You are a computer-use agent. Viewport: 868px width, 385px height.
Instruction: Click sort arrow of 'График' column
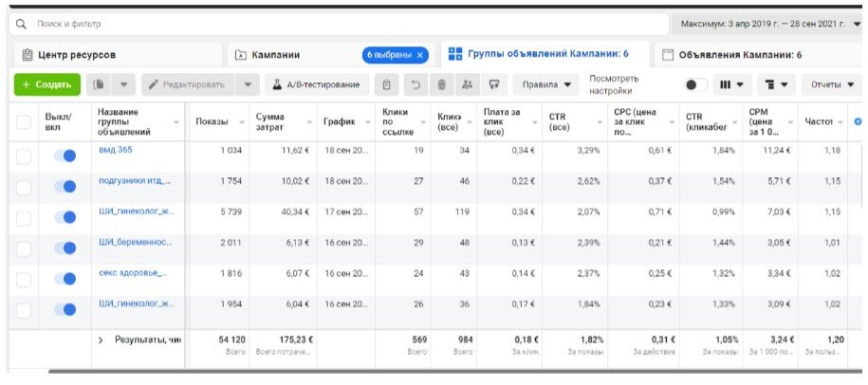[367, 122]
